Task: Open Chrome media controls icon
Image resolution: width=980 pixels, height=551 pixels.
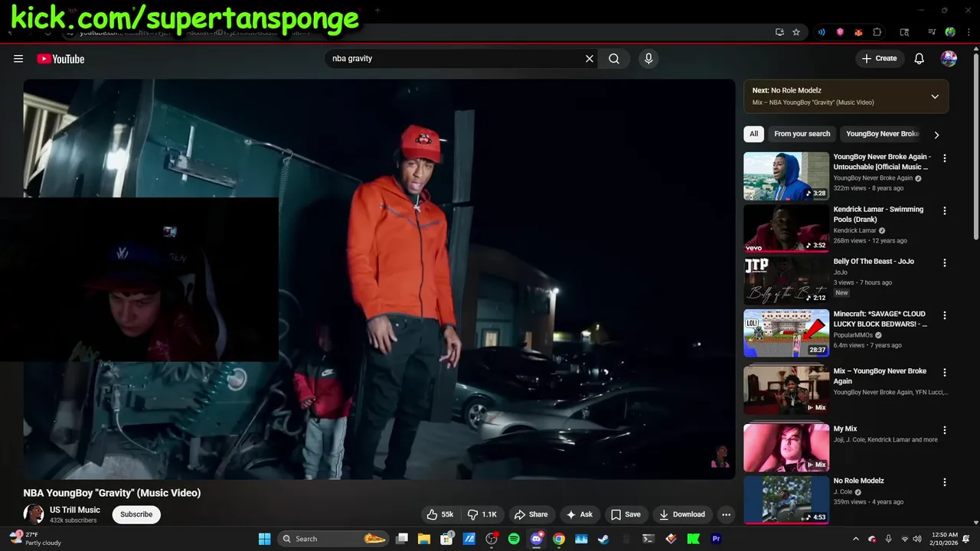Action: [932, 32]
